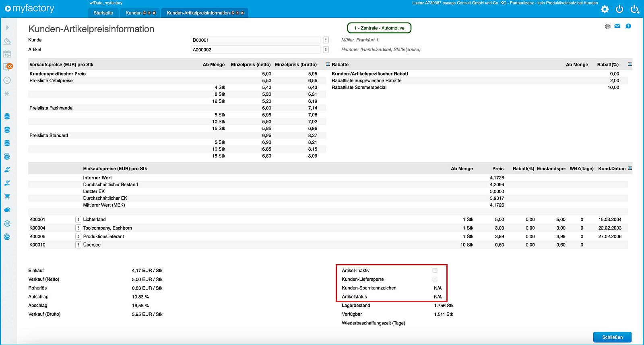Click the ! button in the K00006 row

point(78,236)
